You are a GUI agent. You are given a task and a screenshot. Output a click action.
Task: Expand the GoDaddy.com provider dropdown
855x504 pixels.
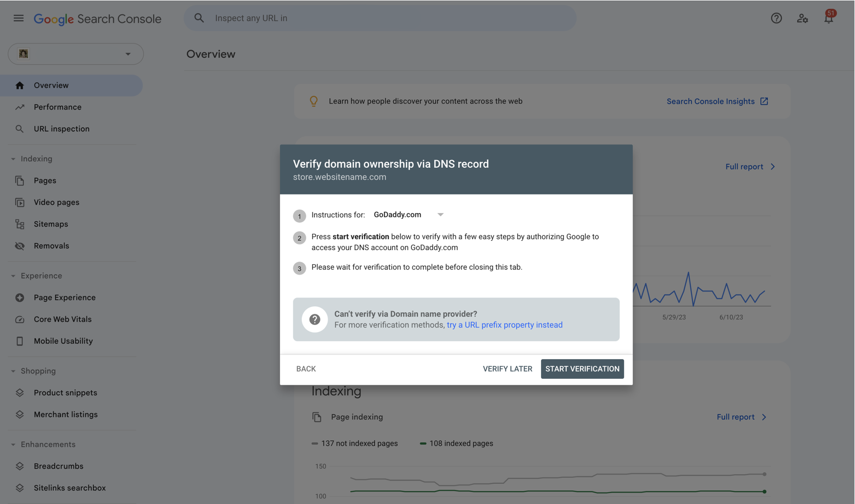pyautogui.click(x=409, y=215)
